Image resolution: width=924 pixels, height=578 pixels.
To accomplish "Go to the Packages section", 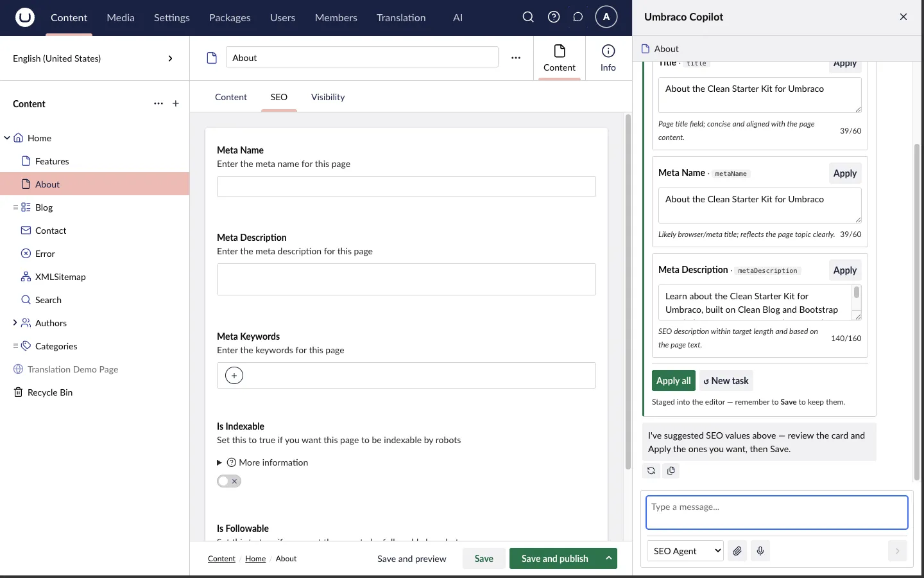I will click(230, 17).
